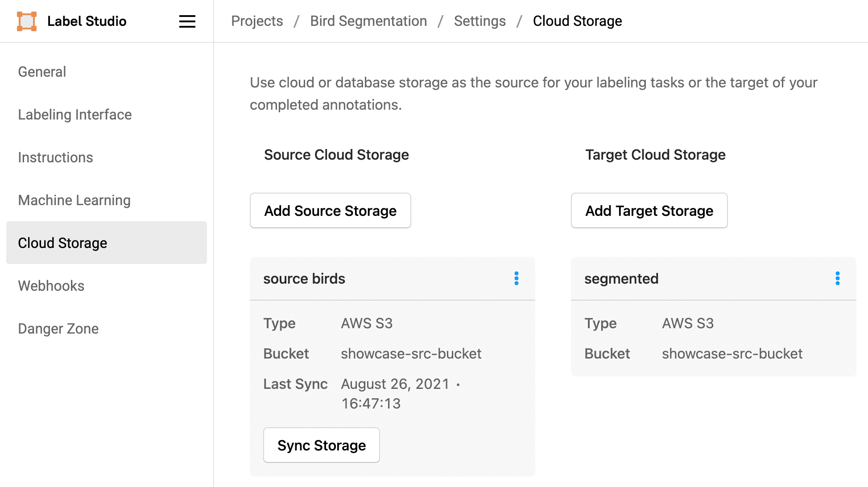The height and width of the screenshot is (487, 868).
Task: Click showcase-src-bucket source bucket label
Action: (x=410, y=354)
